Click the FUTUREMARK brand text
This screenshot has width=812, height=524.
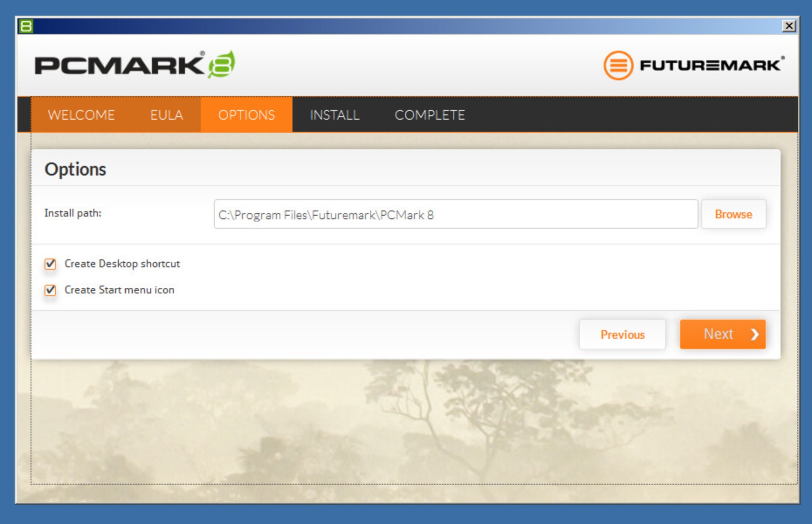pos(710,65)
